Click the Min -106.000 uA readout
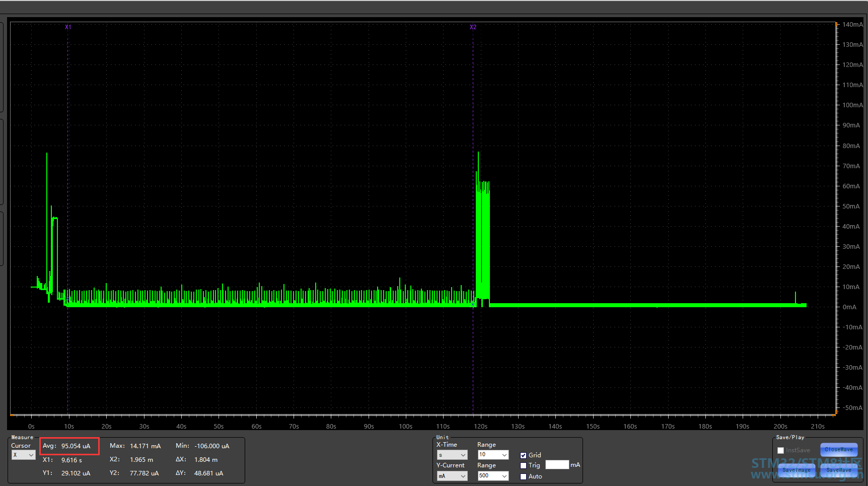Screen dimensions: 868x486 (202, 446)
